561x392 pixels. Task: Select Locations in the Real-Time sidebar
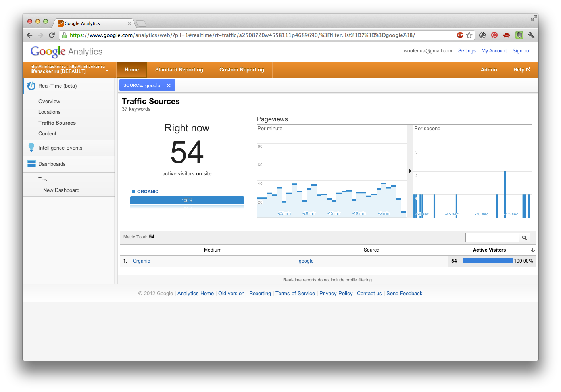[50, 112]
